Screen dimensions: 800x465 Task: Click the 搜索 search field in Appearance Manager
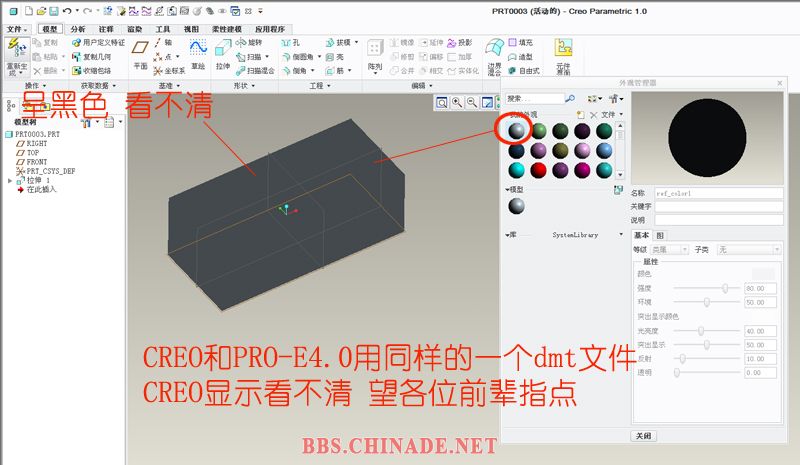534,98
